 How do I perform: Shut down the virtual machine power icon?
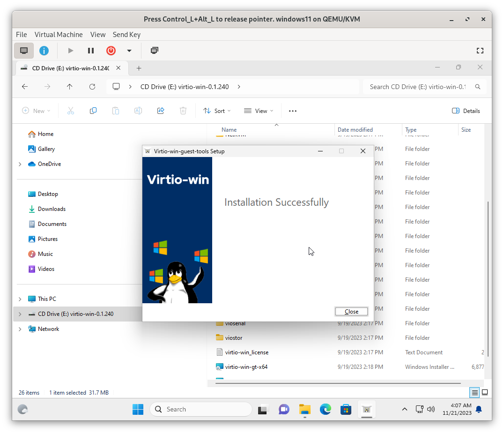(111, 51)
